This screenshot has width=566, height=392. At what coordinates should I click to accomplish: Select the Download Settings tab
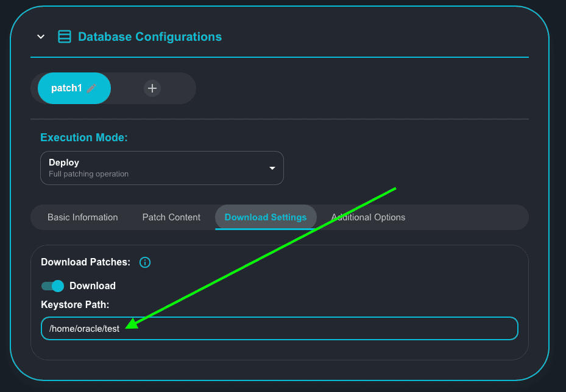coord(266,217)
